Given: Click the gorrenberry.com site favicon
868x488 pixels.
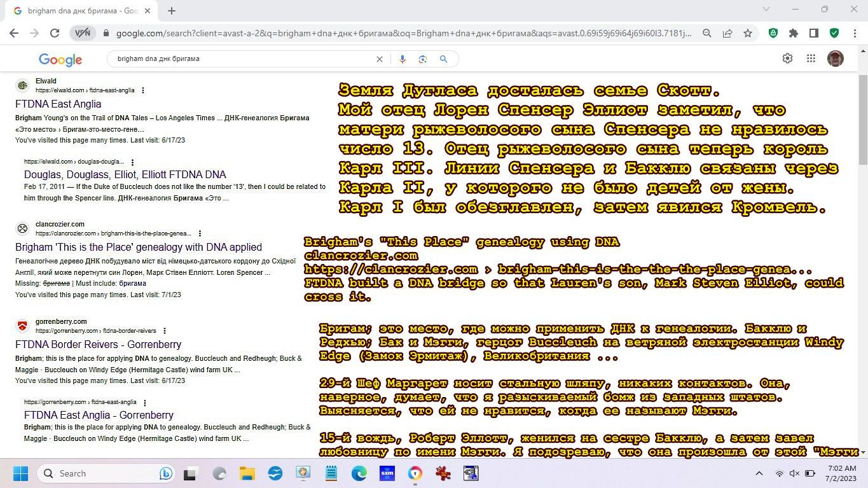Looking at the screenshot, I should 22,326.
